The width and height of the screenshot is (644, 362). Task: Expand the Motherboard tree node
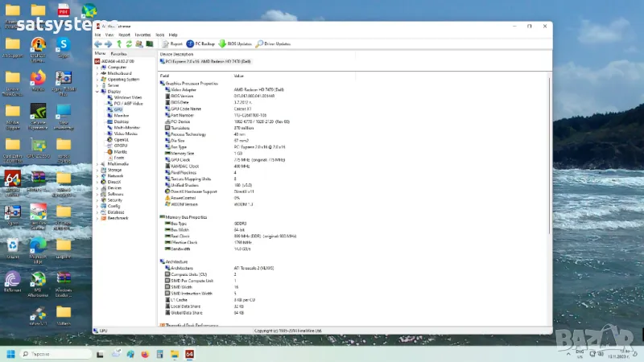pyautogui.click(x=97, y=73)
